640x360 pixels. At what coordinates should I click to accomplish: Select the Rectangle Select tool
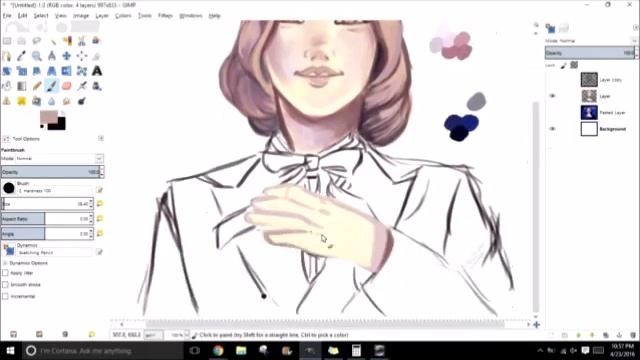(7, 41)
